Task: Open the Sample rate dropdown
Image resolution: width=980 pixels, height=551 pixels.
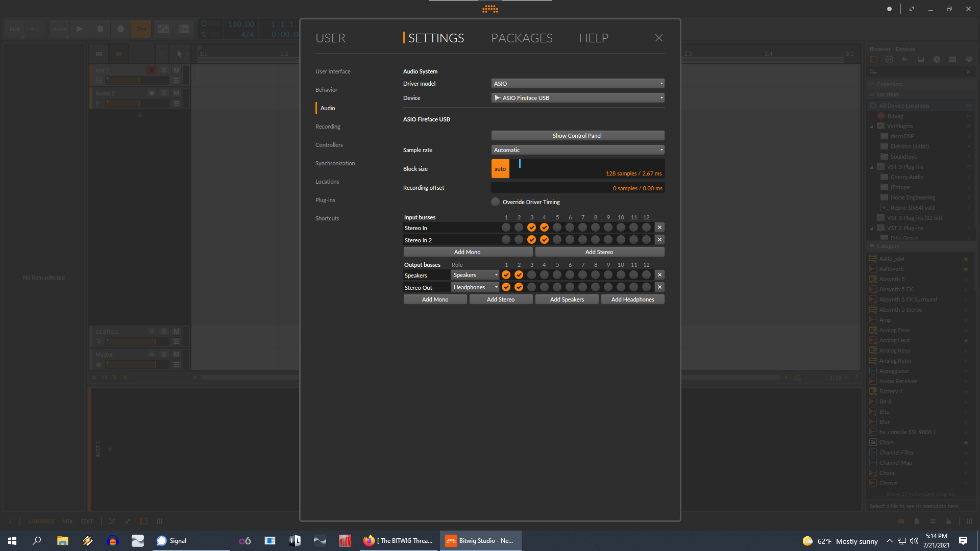Action: point(578,150)
